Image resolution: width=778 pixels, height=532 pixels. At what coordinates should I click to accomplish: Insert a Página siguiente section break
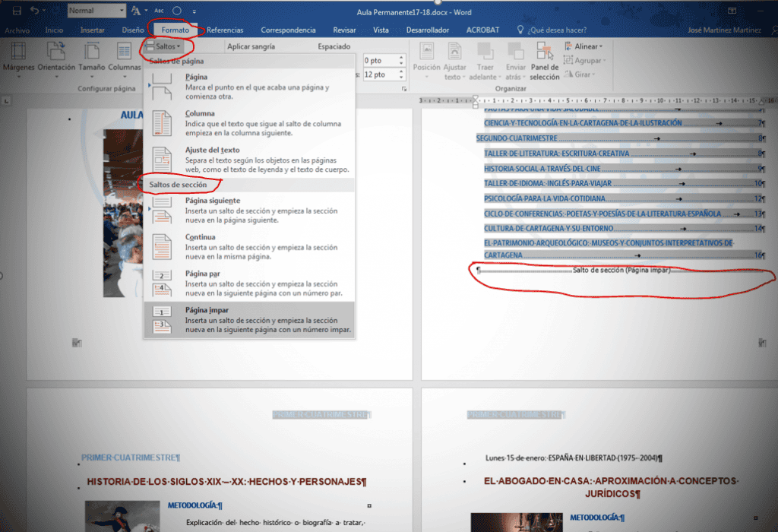[x=249, y=211]
